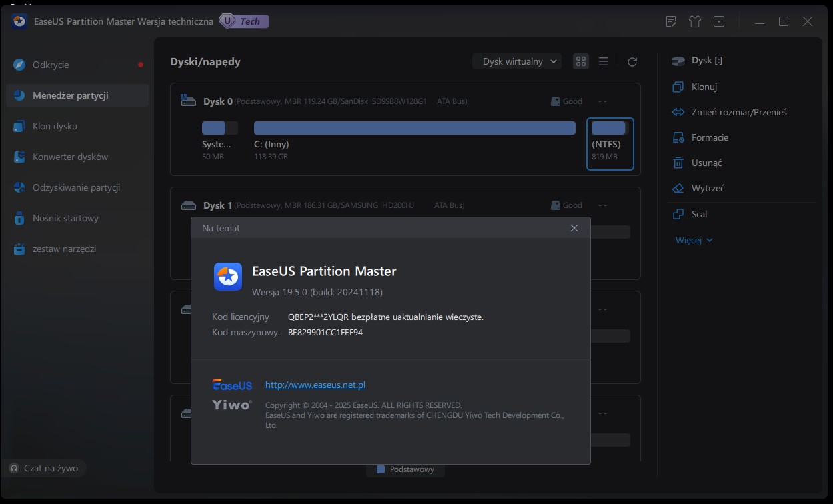Click the Konwerter dysków icon
833x504 pixels.
[20, 157]
